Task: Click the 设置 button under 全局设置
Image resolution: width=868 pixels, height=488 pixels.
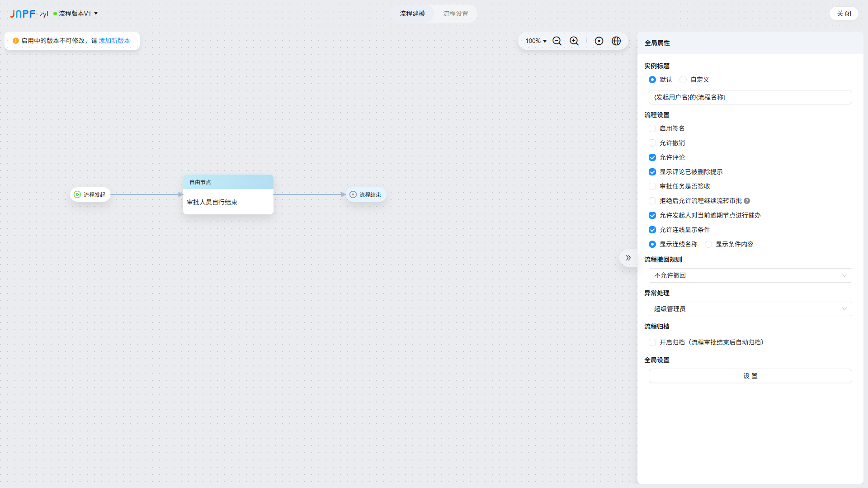Action: [x=750, y=376]
